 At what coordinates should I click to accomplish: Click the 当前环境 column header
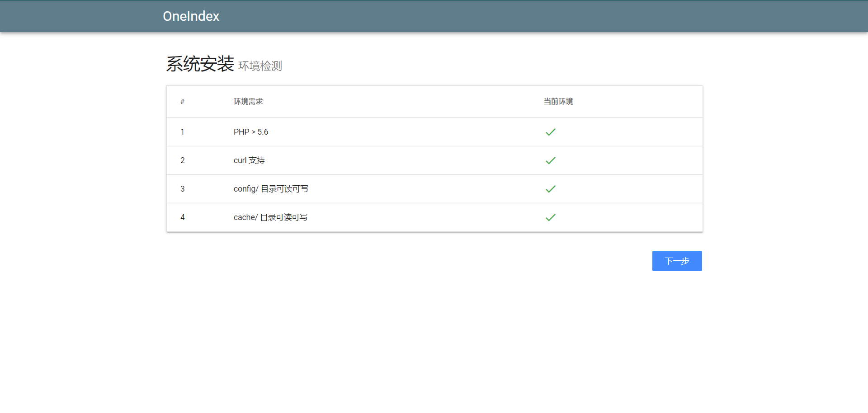tap(558, 102)
